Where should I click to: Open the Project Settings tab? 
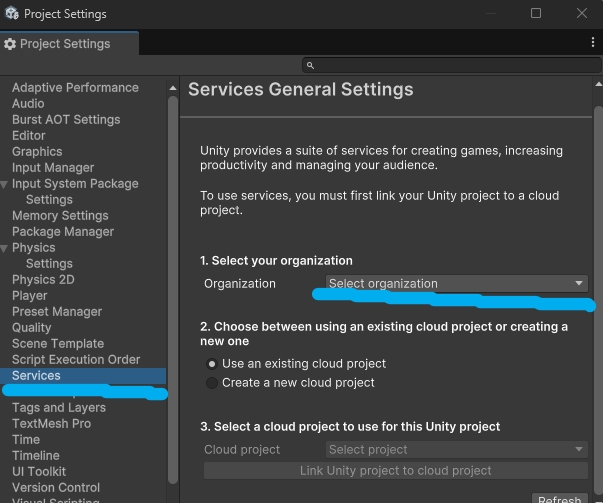point(65,44)
